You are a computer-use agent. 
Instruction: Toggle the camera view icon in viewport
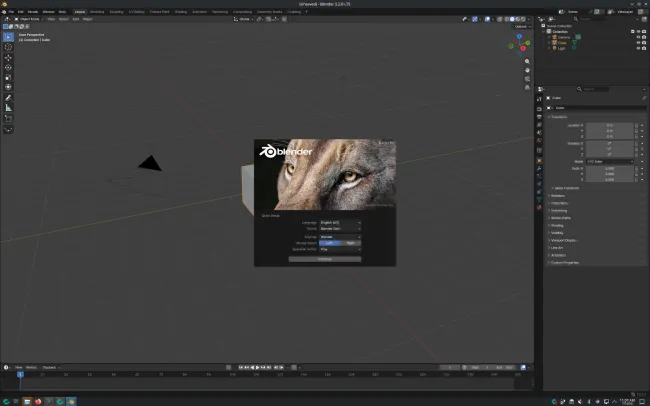(x=527, y=79)
